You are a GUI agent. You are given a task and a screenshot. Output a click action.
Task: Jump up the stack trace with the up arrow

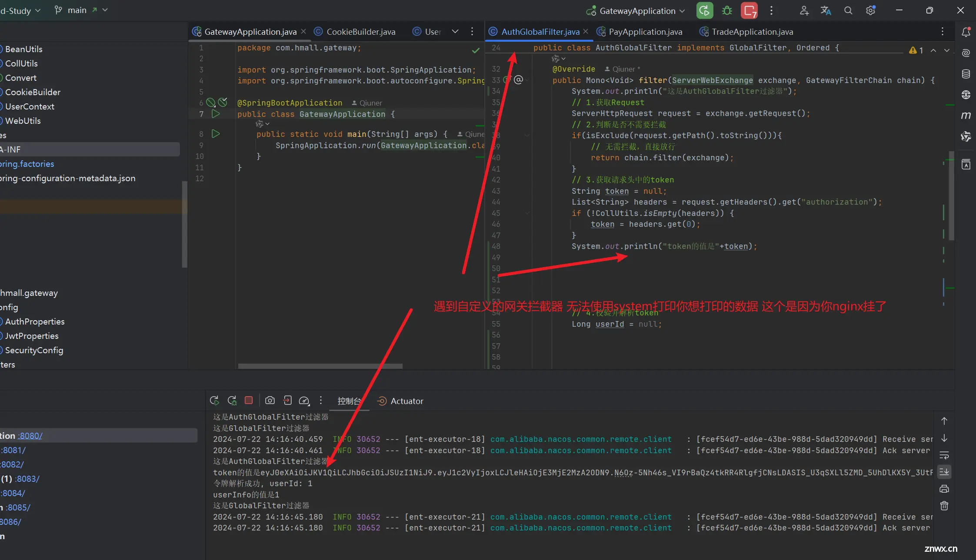944,421
